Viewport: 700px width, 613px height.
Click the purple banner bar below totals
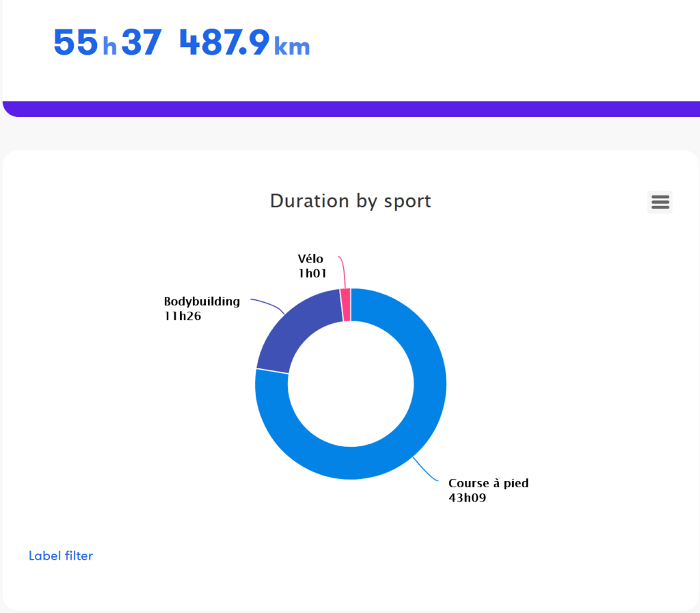click(x=350, y=109)
